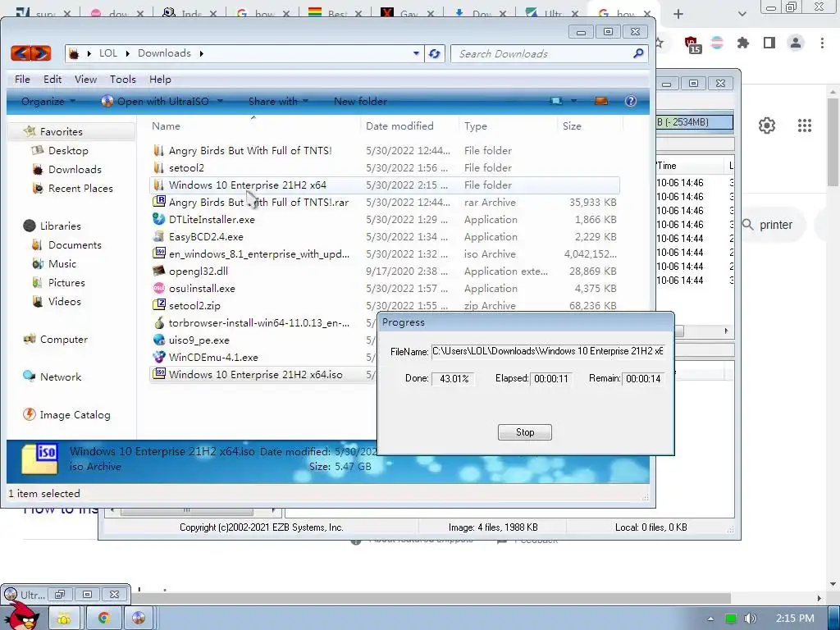Expand address bar history dropdown arrow
840x630 pixels.
[416, 53]
